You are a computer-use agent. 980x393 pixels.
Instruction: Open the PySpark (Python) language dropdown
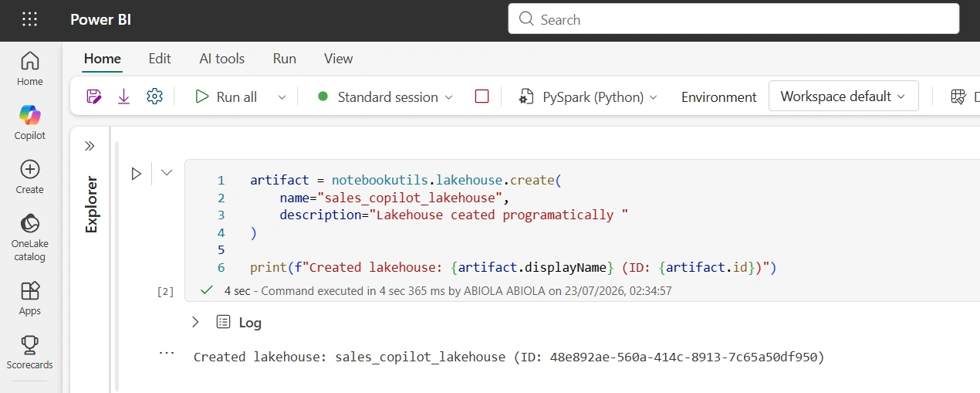point(654,97)
